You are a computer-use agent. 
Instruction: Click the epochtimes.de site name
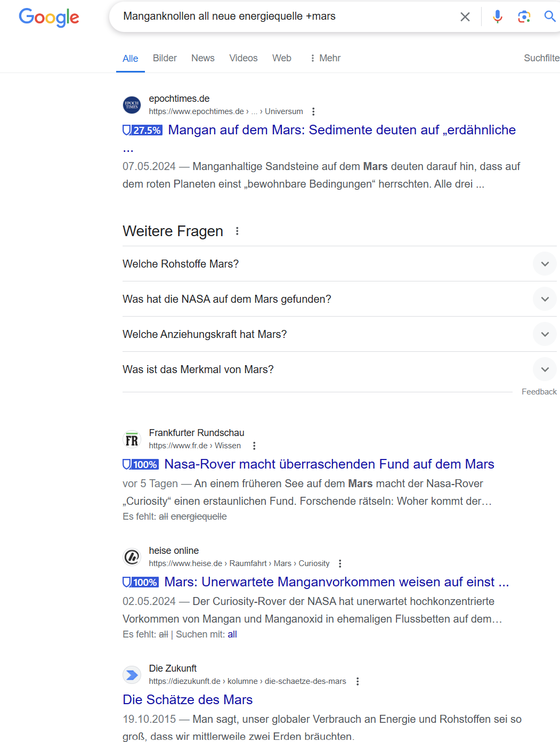point(179,99)
